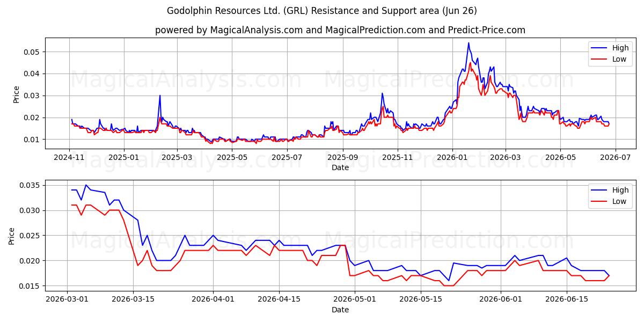Click the top chart 'Price' axis label
644x322 pixels.
point(16,94)
